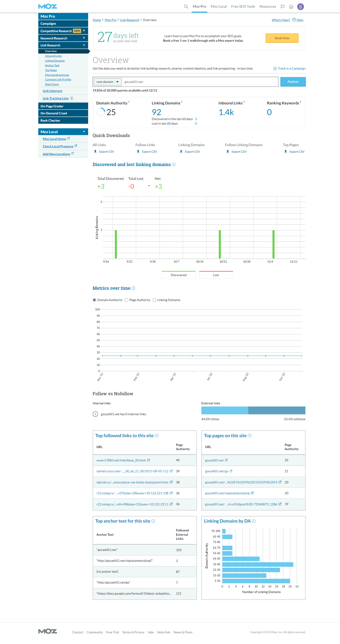This screenshot has height=644, width=340.
Task: Open help icon beside Metrics over time
Action: (x=133, y=288)
